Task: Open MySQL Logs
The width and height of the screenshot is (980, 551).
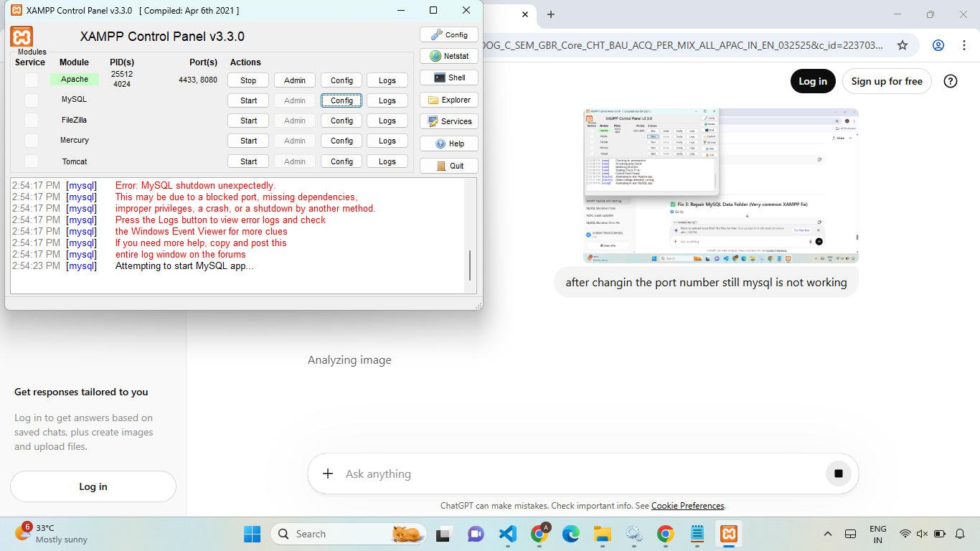Action: pos(387,100)
